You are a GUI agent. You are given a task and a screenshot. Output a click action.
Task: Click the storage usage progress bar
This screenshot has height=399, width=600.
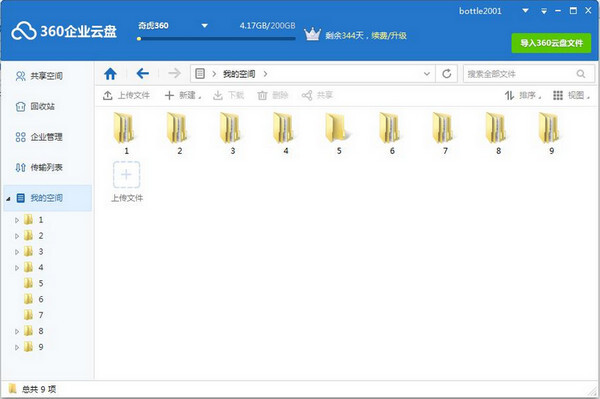point(216,38)
